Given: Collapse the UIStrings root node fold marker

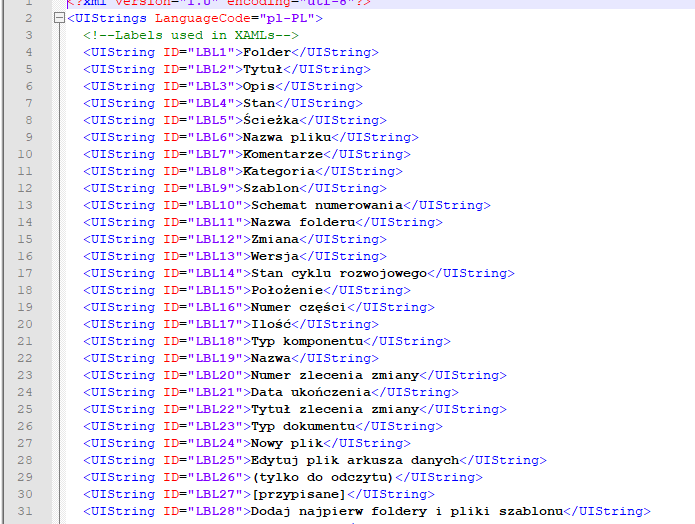Looking at the screenshot, I should tap(59, 19).
